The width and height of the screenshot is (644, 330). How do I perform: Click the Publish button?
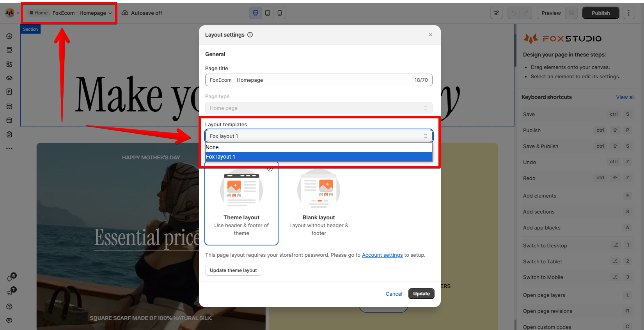pyautogui.click(x=601, y=13)
